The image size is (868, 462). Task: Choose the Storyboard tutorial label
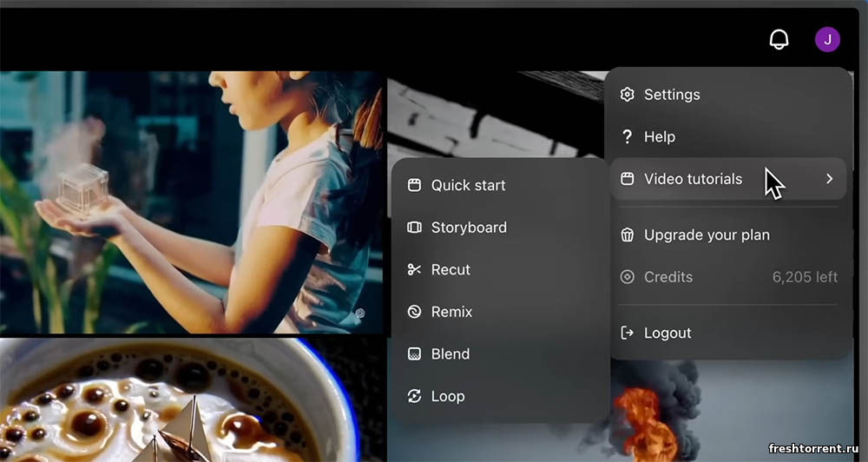pos(469,228)
